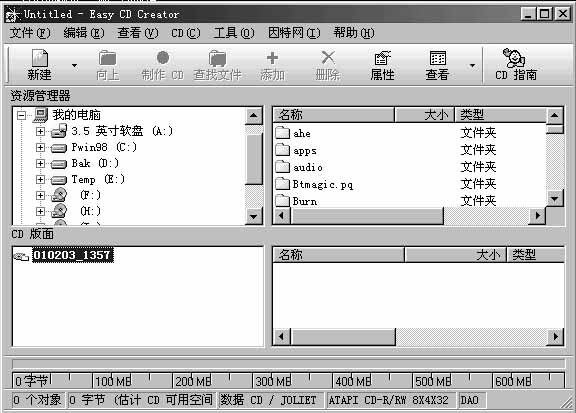Expand the Bak (D:) drive node
Screen dimensions: 576x413
coord(40,164)
